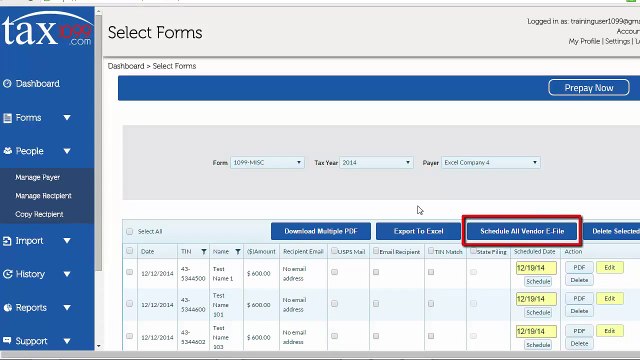The height and width of the screenshot is (360, 640).
Task: Click PDF button for Test Name 1
Action: 579,267
